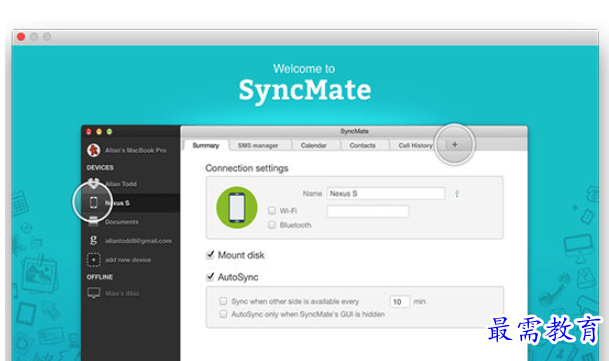This screenshot has height=361, width=609.
Task: Check AutoSync only when GUI is hidden
Action: (223, 314)
